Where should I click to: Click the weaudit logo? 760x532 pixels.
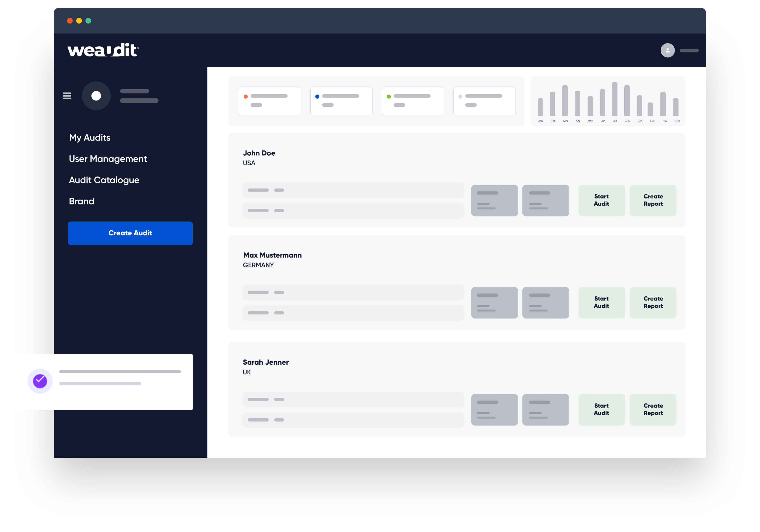[x=103, y=50]
